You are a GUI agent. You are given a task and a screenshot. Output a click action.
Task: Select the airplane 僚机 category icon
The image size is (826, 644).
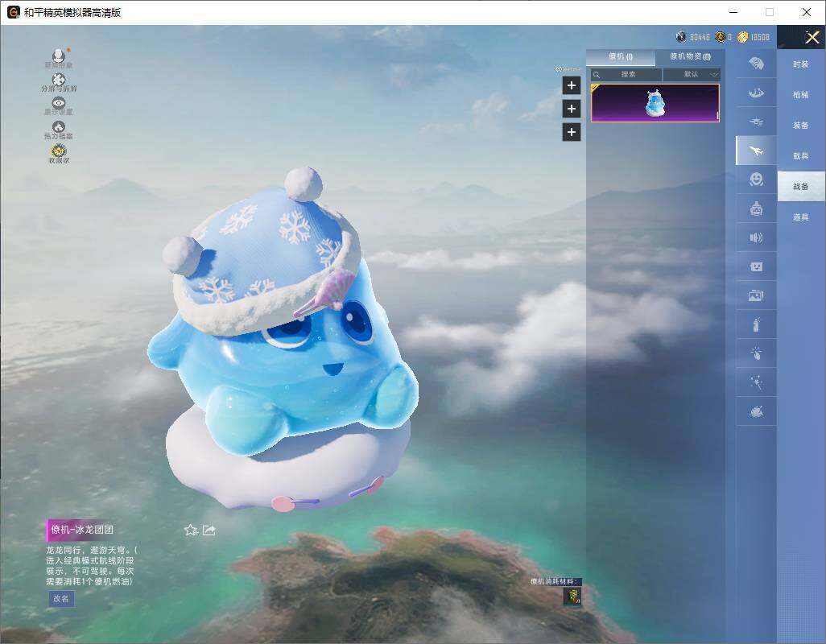click(x=756, y=151)
